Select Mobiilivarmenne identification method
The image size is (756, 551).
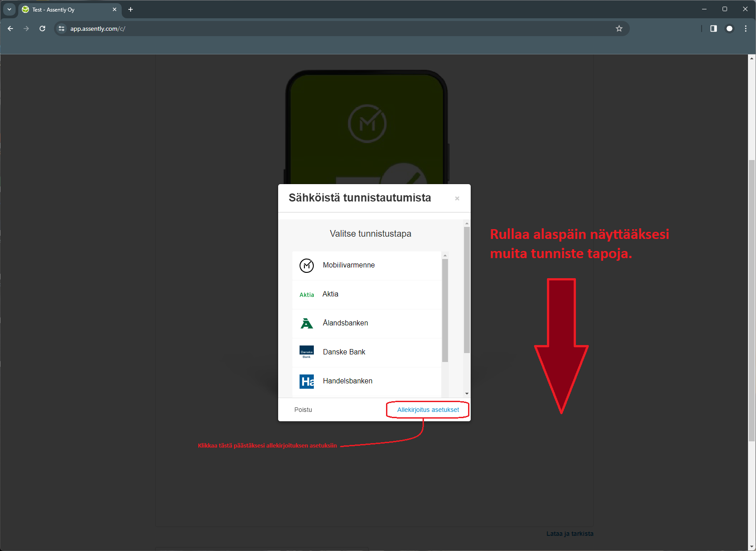(367, 265)
